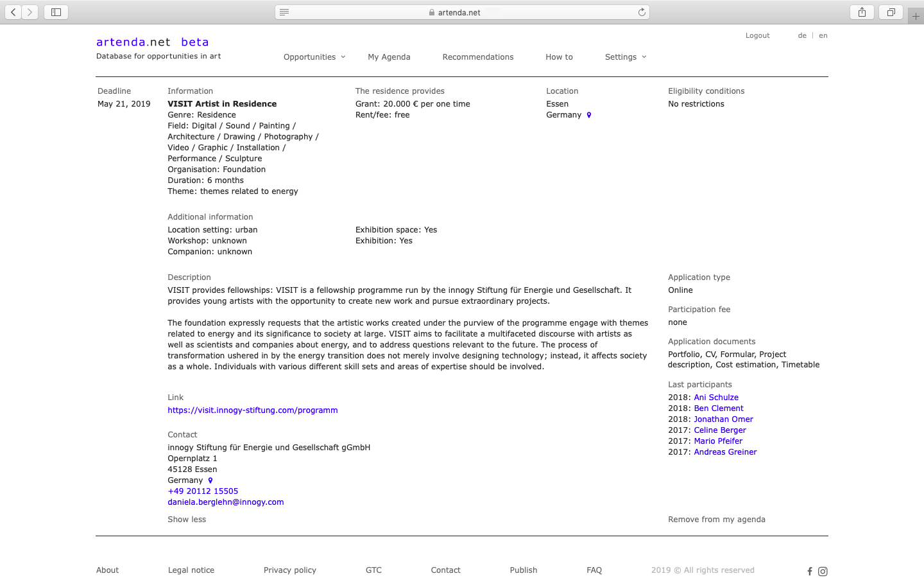The height and width of the screenshot is (578, 924).
Task: Expand the Settings dropdown menu
Action: (x=625, y=57)
